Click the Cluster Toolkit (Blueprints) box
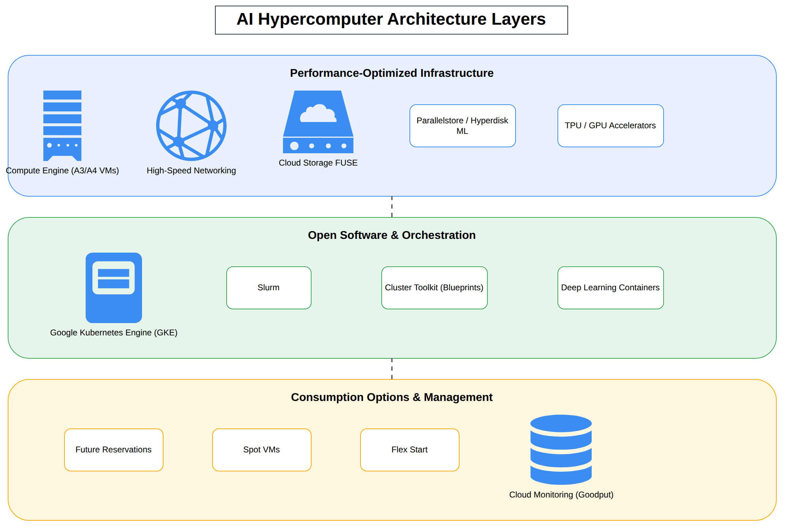 point(435,288)
